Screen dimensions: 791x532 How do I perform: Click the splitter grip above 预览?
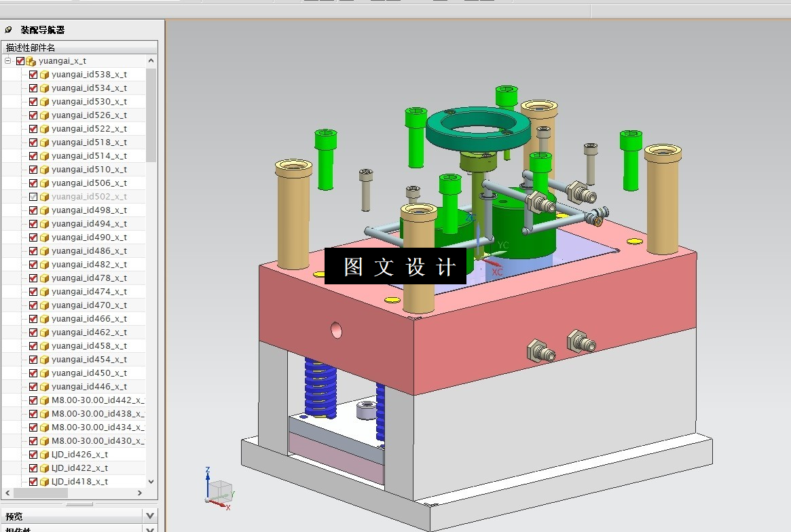click(x=79, y=503)
